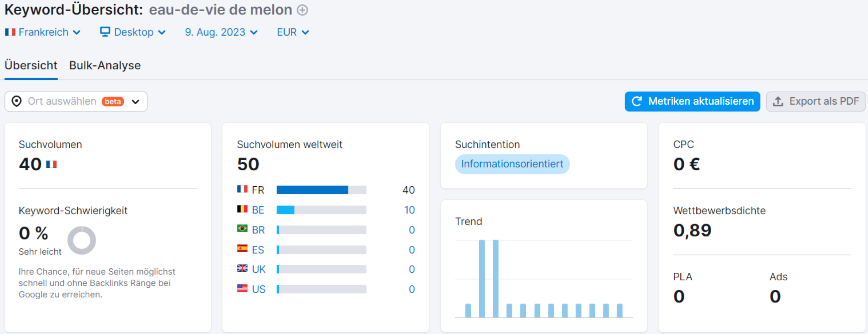Select the Übersicht tab
The height and width of the screenshot is (334, 868).
(x=31, y=66)
